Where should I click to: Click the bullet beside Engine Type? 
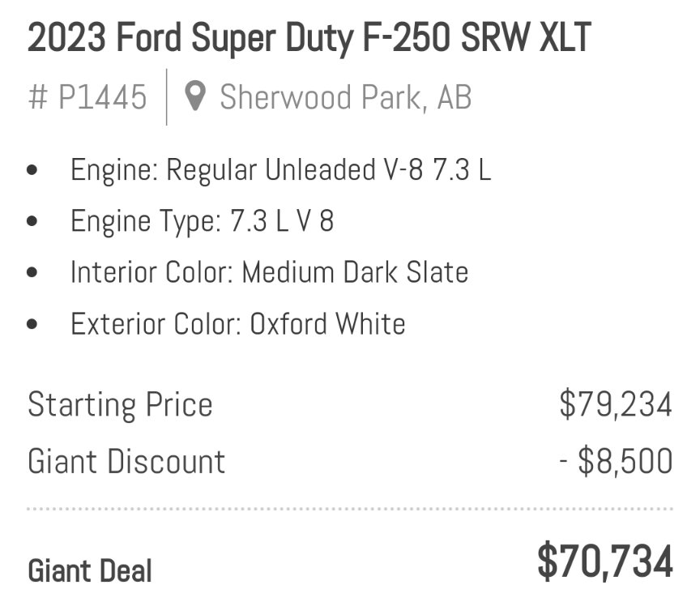(x=32, y=221)
